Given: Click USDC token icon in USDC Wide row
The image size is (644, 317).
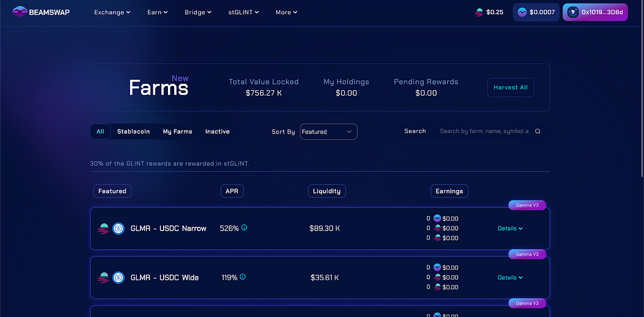Looking at the screenshot, I should [x=118, y=278].
